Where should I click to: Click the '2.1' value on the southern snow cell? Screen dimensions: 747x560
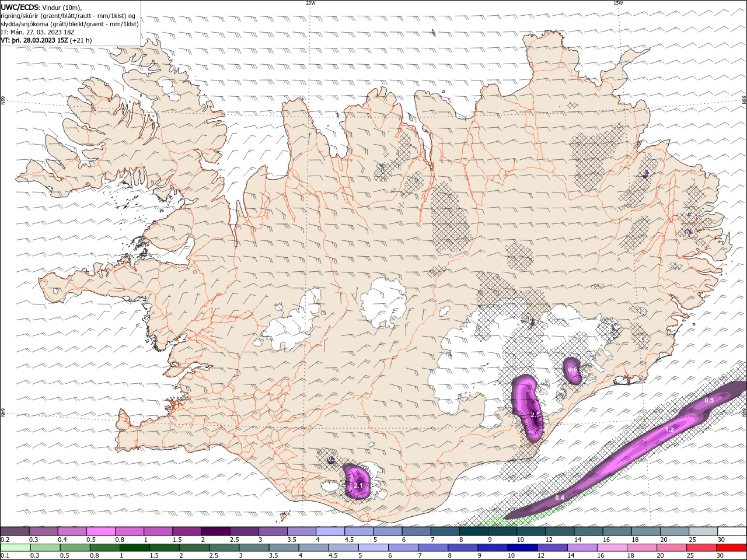tap(358, 485)
